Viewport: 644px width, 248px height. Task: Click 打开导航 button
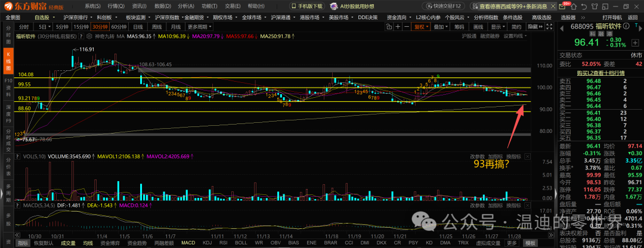(x=612, y=17)
